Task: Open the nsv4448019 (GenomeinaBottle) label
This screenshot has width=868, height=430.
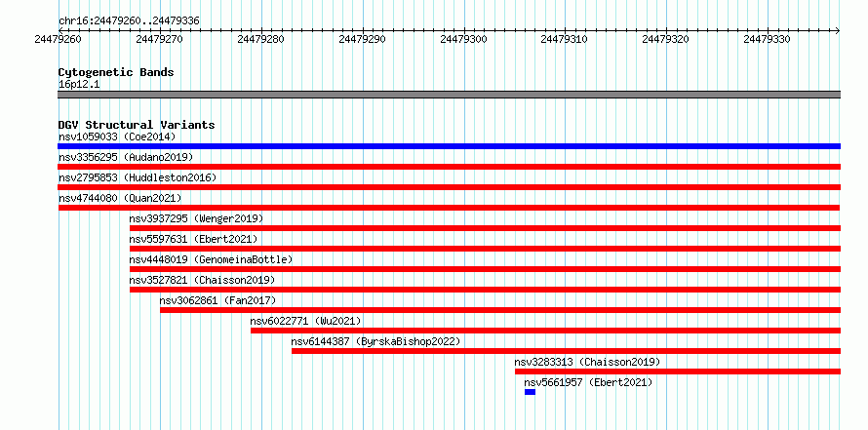Action: (211, 259)
